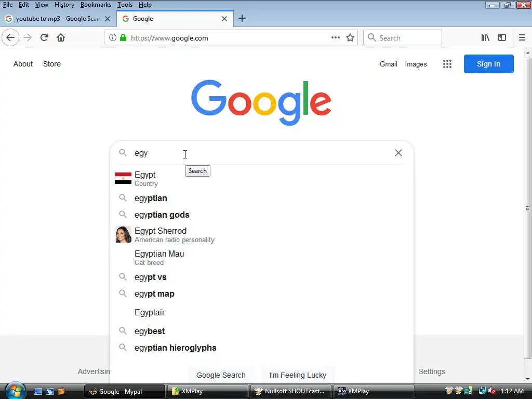Choose the egyptian suggestion
Screen dimensions: 532x399
coord(262,198)
